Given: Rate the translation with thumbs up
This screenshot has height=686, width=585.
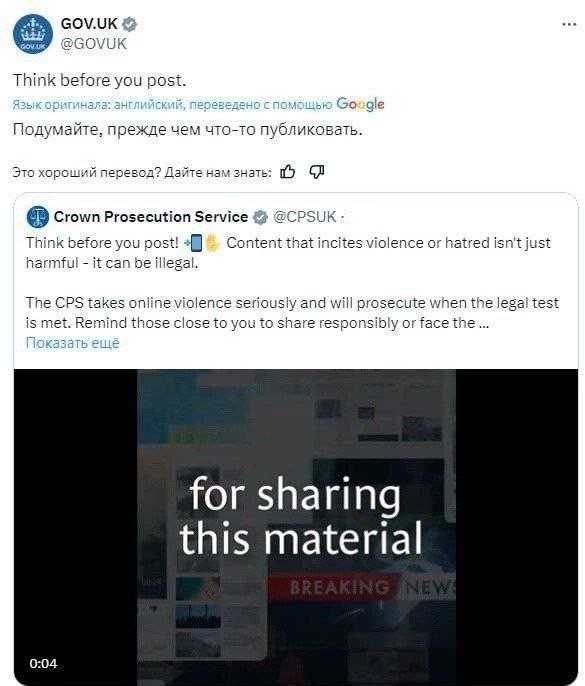Looking at the screenshot, I should pyautogui.click(x=287, y=172).
